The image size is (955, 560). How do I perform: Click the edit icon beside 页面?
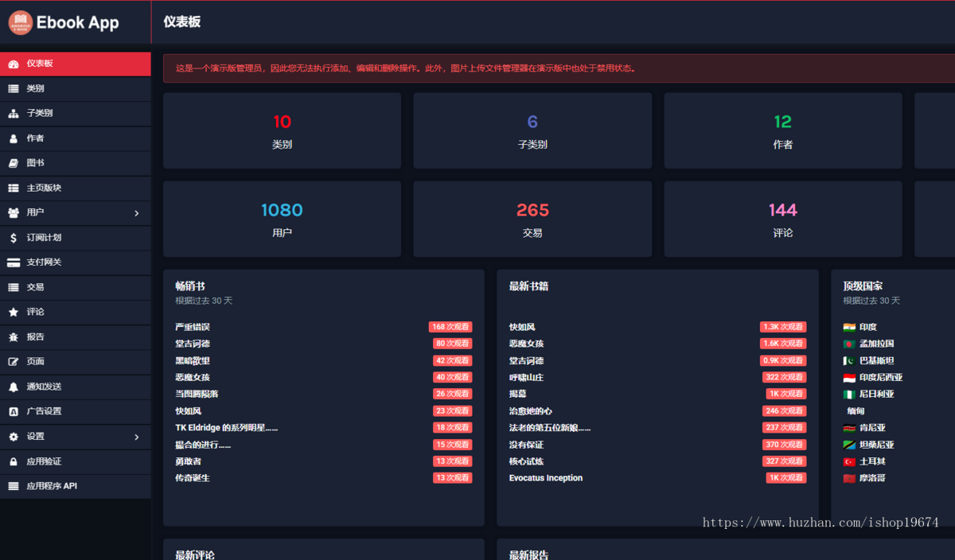[x=13, y=361]
